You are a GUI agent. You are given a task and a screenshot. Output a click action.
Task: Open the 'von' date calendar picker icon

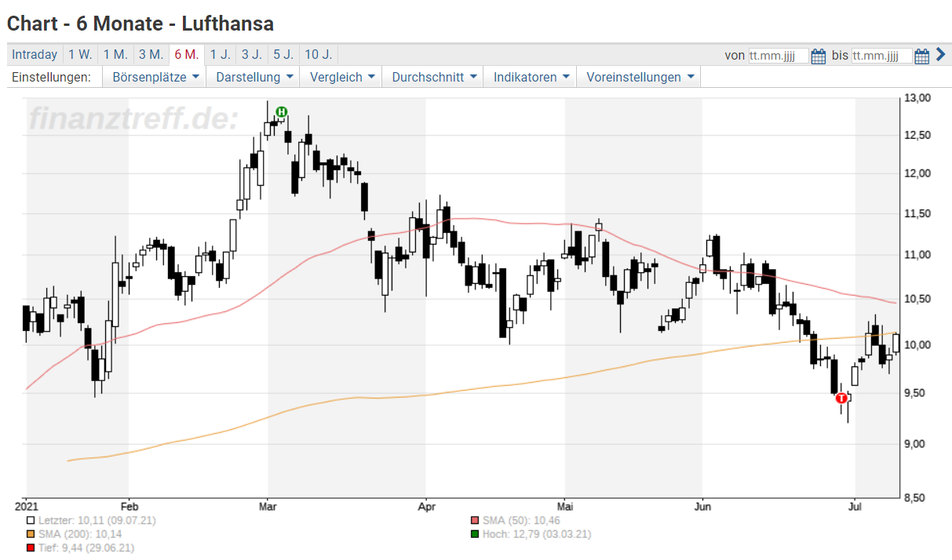pyautogui.click(x=819, y=56)
